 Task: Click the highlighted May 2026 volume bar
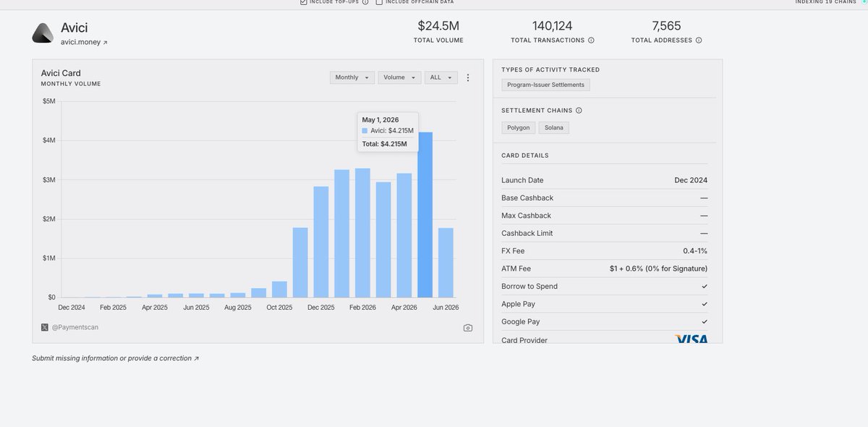425,215
